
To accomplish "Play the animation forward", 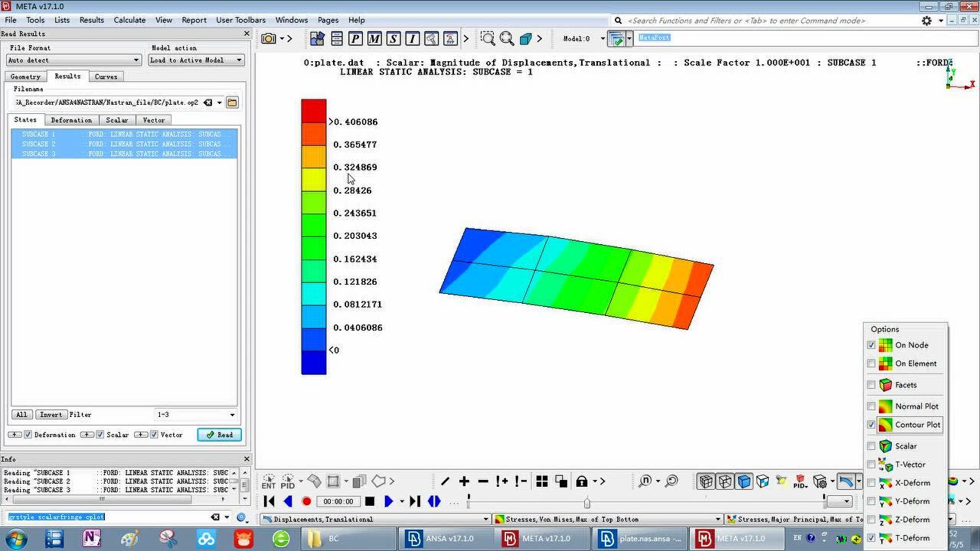I will 388,501.
